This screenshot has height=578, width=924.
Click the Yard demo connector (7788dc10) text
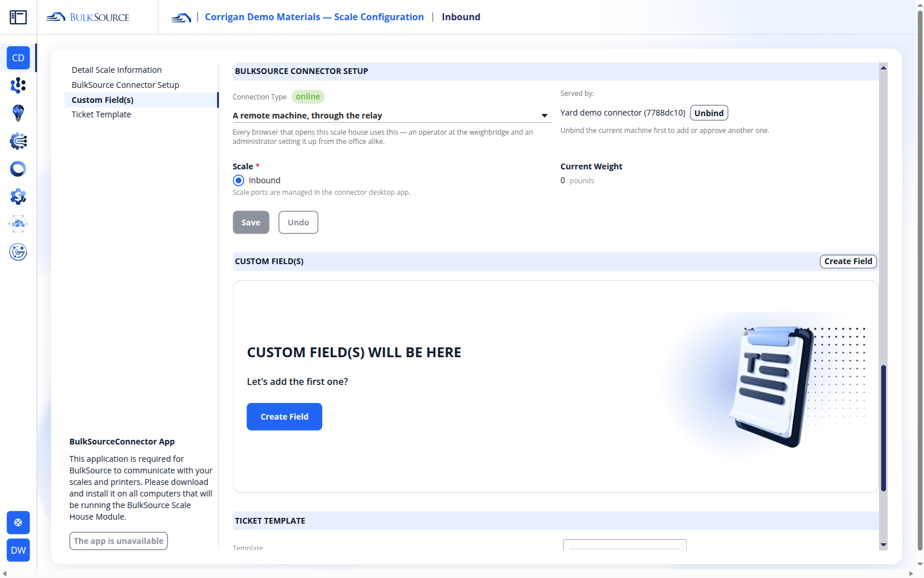(623, 113)
